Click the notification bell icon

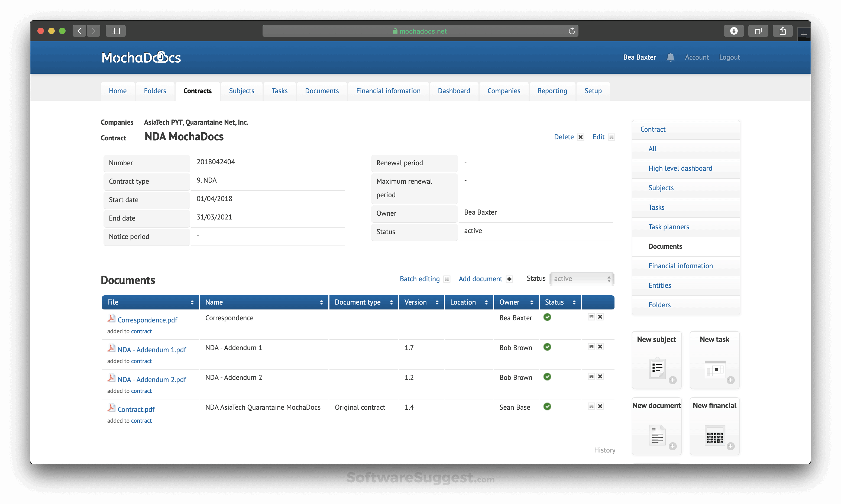tap(670, 57)
